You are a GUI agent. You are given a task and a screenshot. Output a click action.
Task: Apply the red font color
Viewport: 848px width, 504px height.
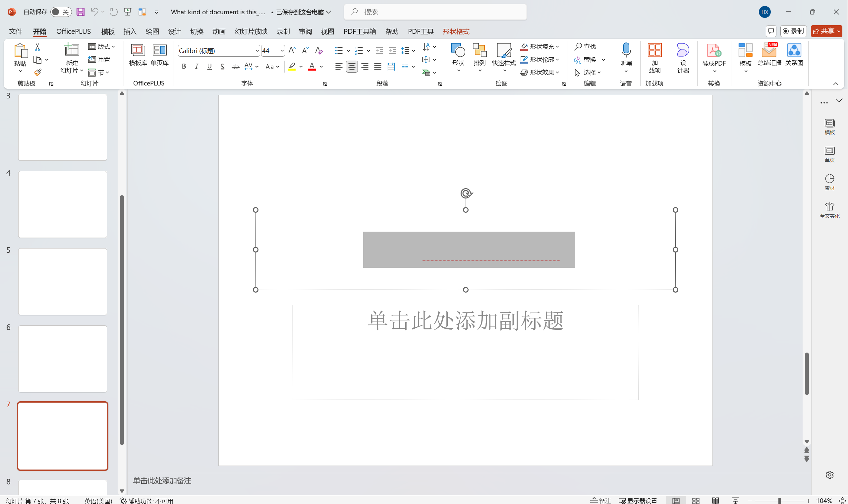[311, 67]
